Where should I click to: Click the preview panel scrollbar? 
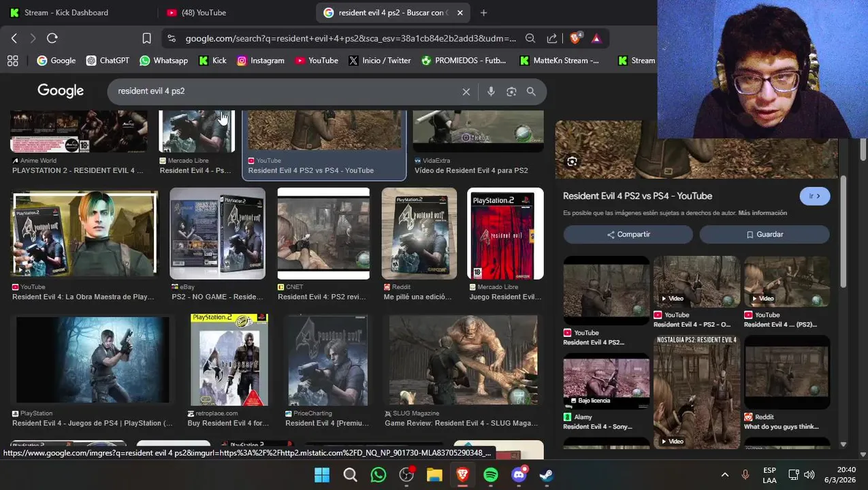(843, 231)
